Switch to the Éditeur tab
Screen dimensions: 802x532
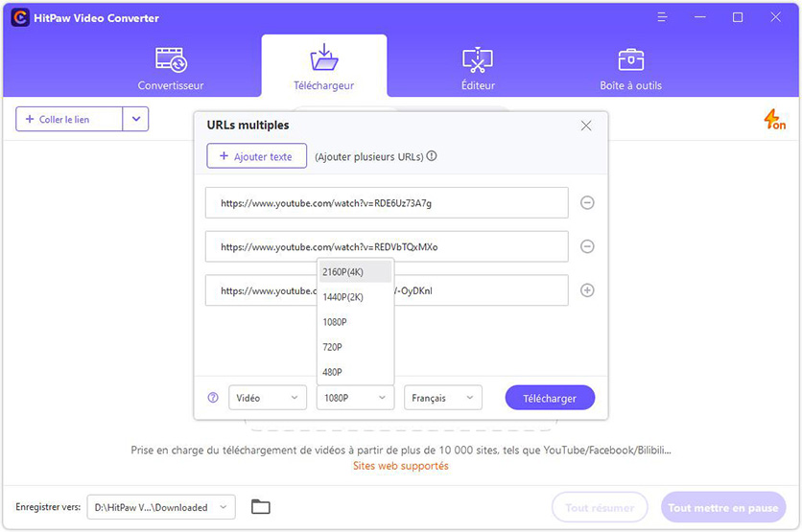tap(478, 68)
